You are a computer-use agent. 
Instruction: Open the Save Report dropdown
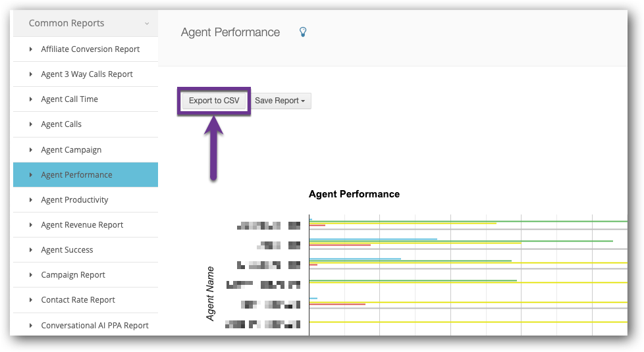click(x=280, y=101)
